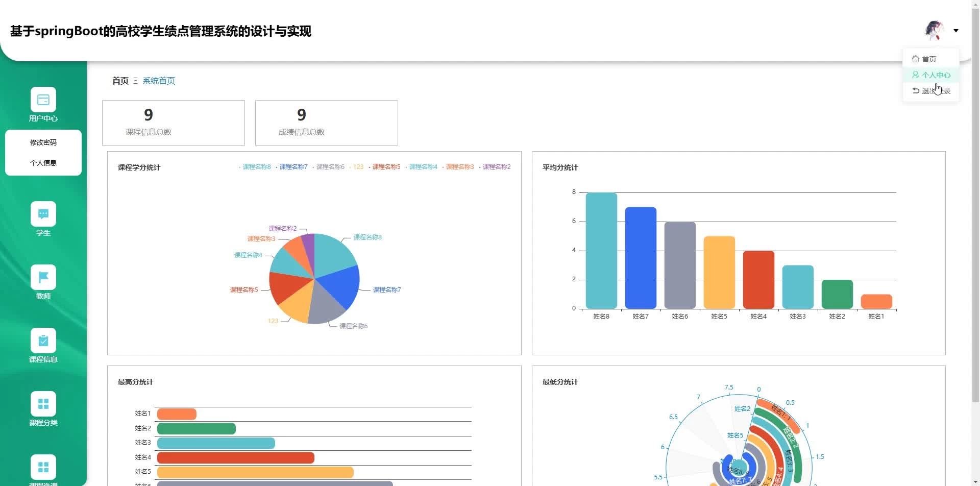The height and width of the screenshot is (486, 980).
Task: Click breadcrumb separator icon after 首页
Action: point(135,81)
